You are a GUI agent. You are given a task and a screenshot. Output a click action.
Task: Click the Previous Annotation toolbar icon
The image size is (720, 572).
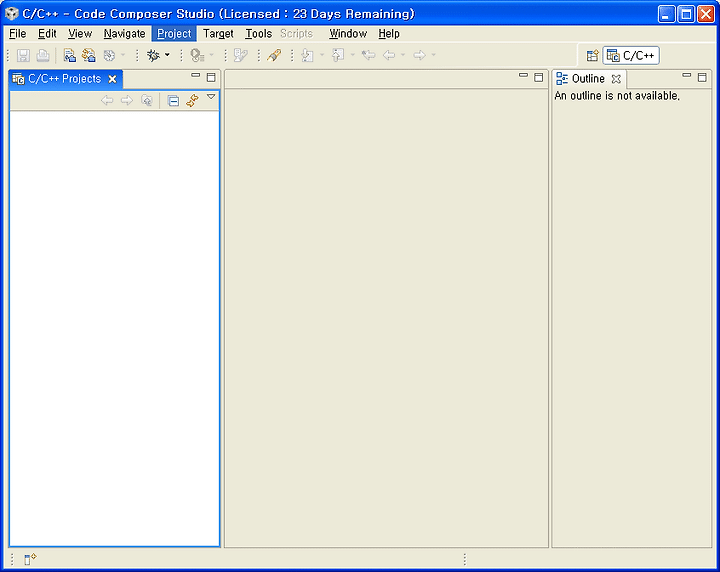pos(338,56)
